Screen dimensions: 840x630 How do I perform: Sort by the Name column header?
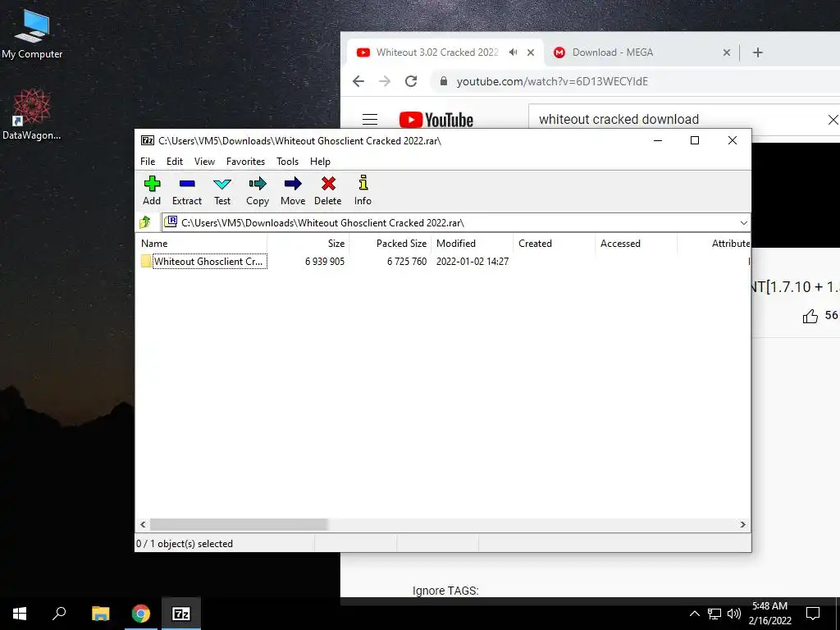[x=202, y=243]
